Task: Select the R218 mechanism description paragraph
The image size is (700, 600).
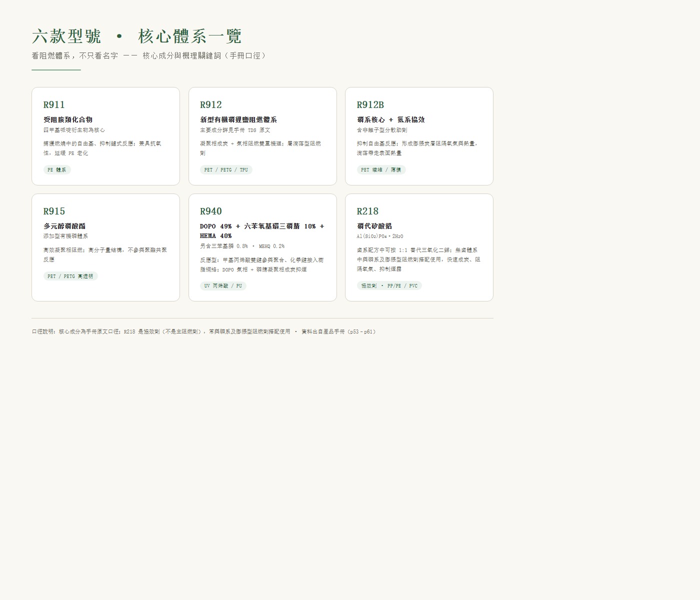Action: pyautogui.click(x=419, y=259)
